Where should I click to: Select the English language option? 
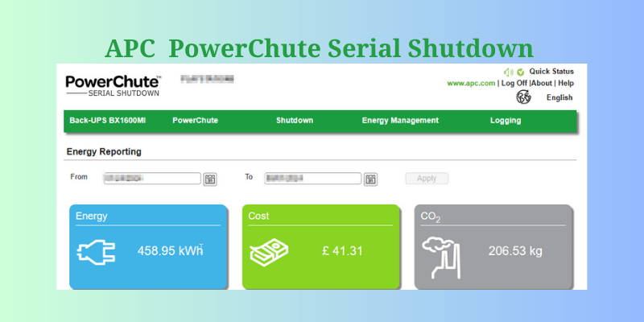point(559,97)
